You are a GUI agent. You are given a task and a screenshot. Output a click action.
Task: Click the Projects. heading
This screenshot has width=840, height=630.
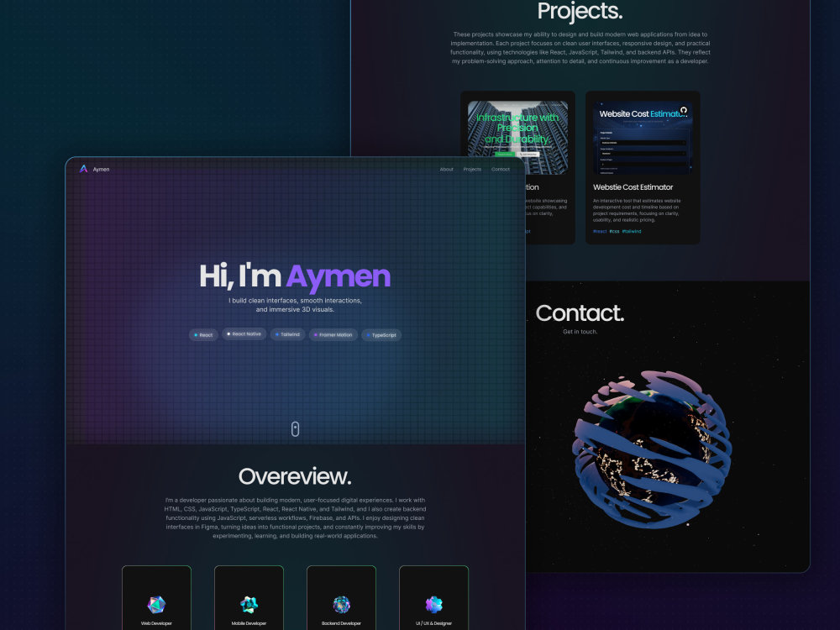click(580, 11)
